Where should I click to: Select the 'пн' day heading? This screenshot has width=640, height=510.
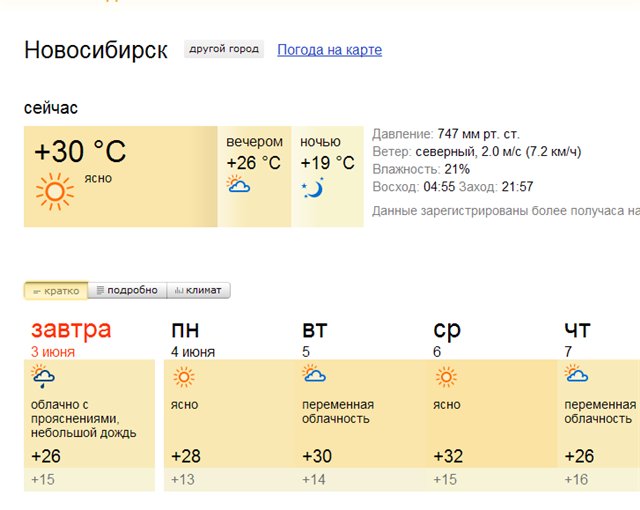[185, 330]
